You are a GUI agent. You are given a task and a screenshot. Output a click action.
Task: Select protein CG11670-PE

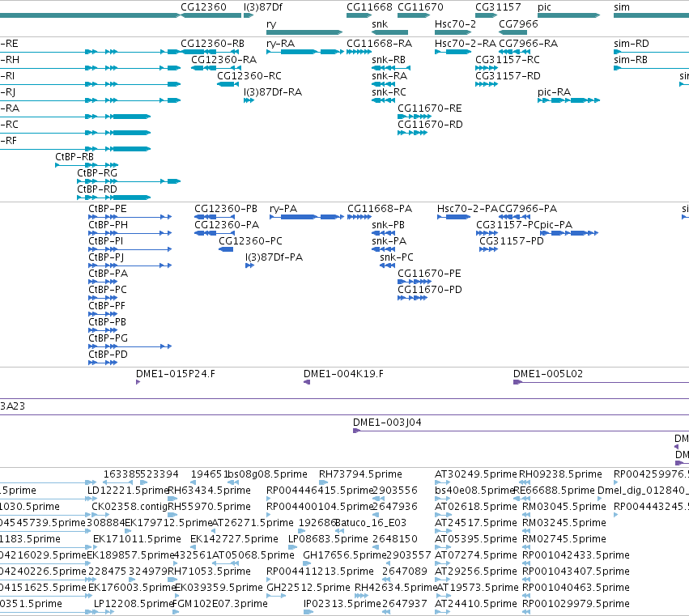tap(429, 274)
